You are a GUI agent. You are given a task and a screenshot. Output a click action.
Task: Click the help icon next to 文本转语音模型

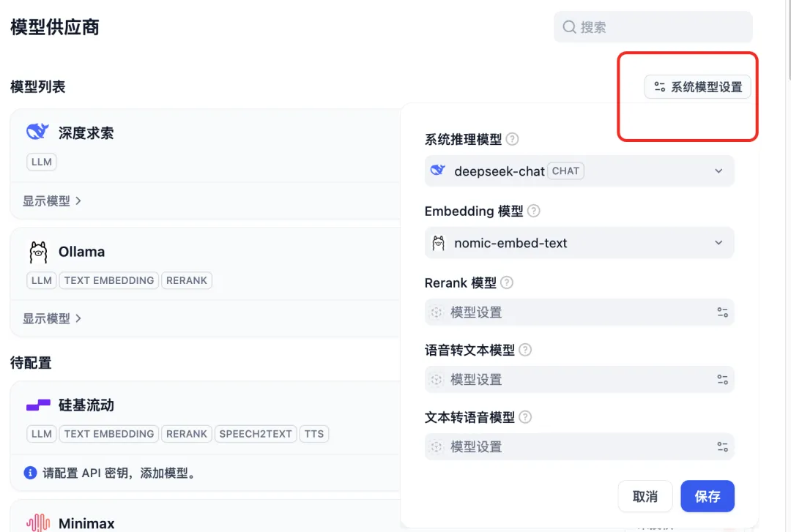[525, 417]
